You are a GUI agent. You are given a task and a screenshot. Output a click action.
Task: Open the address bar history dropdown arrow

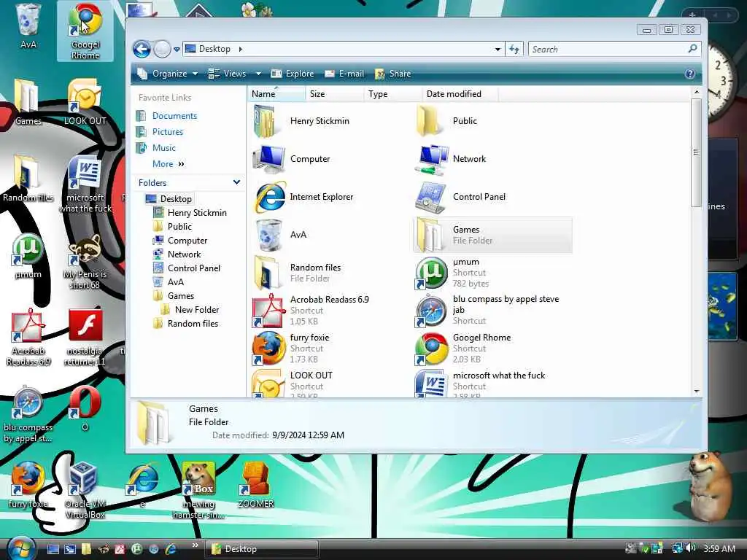click(498, 49)
